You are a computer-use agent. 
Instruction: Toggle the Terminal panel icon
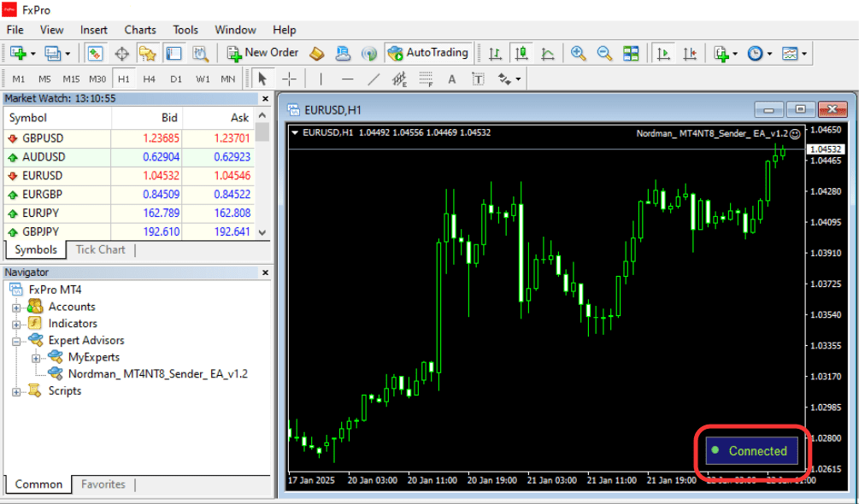pyautogui.click(x=174, y=53)
